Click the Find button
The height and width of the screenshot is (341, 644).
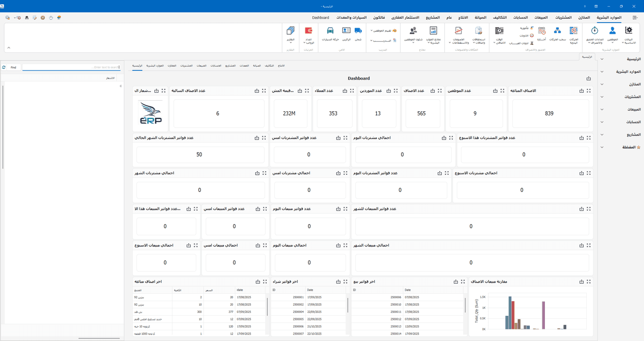(x=14, y=67)
